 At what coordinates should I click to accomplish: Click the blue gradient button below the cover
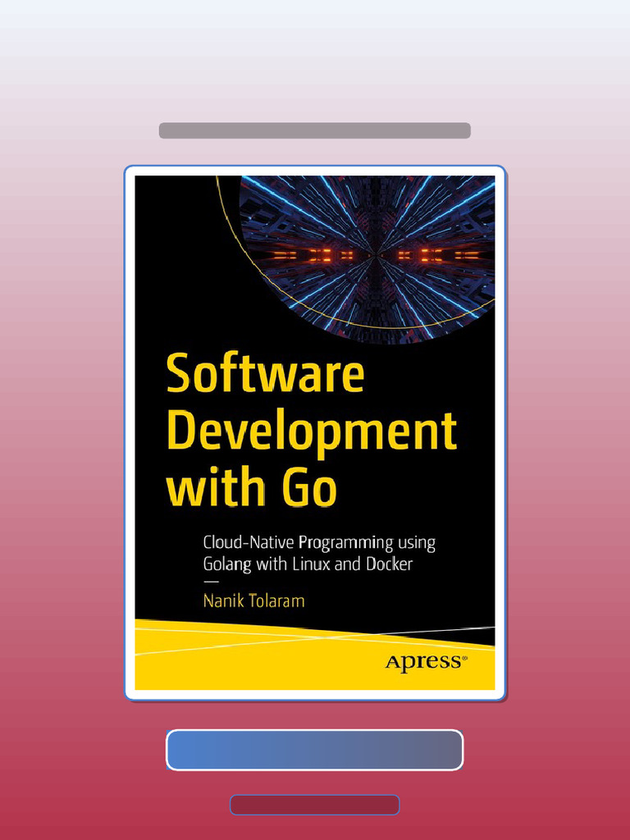(314, 750)
